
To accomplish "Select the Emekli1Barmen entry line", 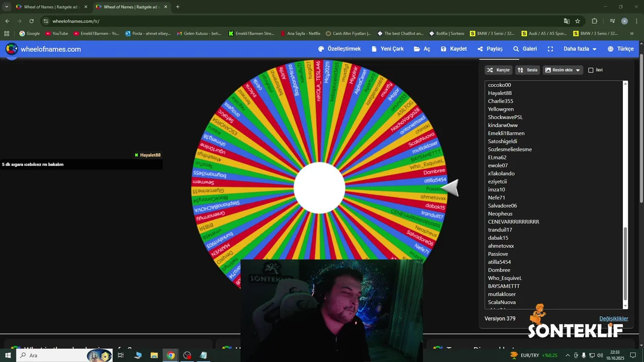I will click(506, 133).
